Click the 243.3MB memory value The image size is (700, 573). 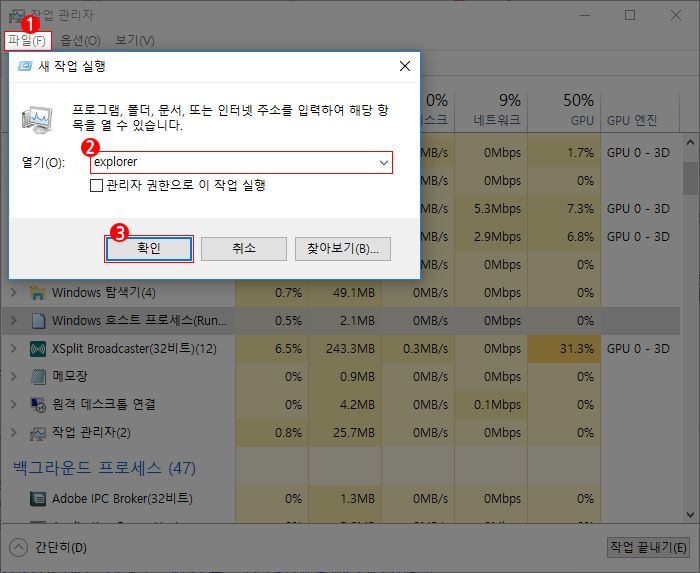click(x=350, y=349)
